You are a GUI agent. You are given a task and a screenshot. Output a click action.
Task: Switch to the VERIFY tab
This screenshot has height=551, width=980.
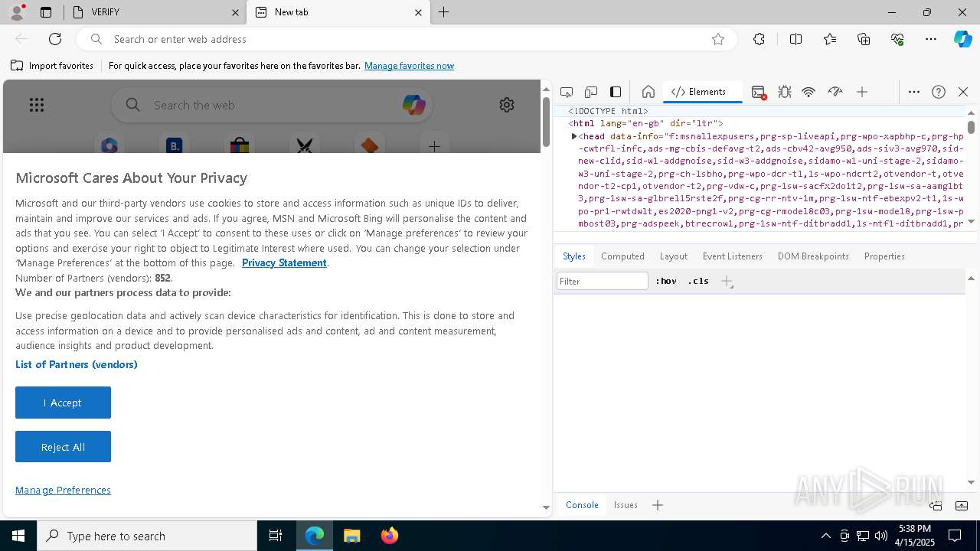[x=153, y=12]
